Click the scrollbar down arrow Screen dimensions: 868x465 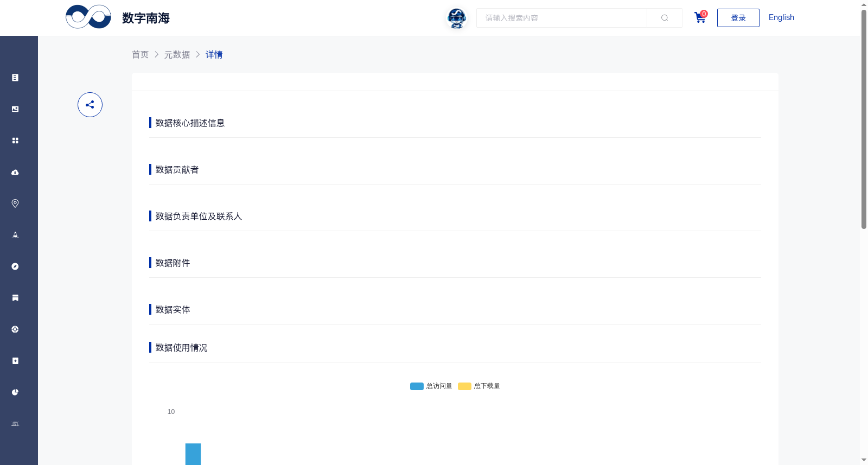pyautogui.click(x=864, y=460)
